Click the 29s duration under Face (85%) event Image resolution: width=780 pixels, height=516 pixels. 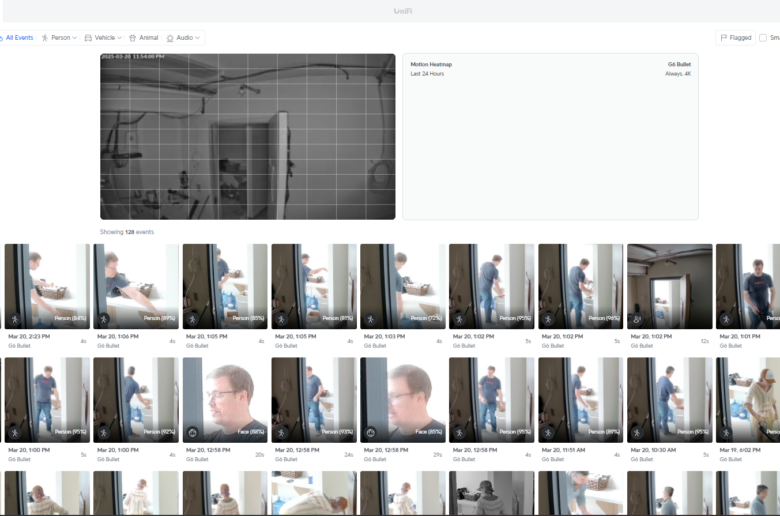[x=437, y=455]
